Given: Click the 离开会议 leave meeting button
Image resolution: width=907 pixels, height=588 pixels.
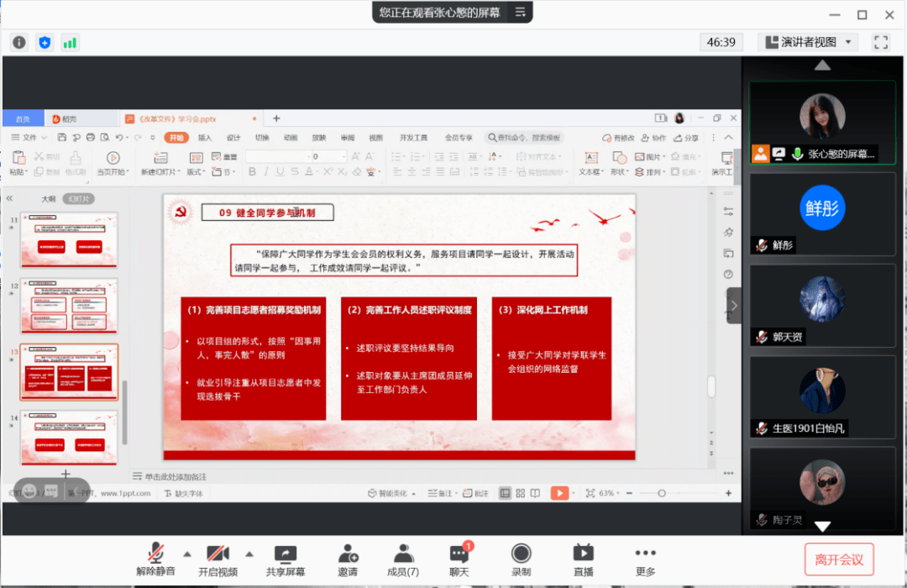Looking at the screenshot, I should pos(838,559).
